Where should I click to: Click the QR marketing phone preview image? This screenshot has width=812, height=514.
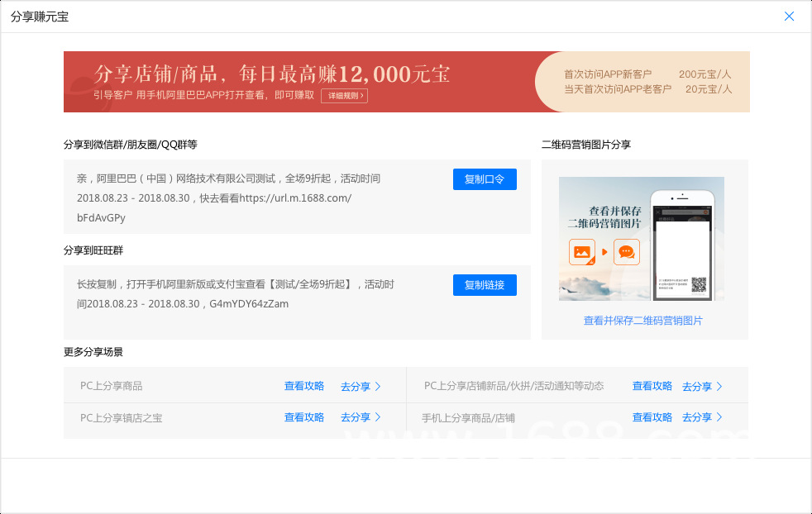click(x=641, y=239)
